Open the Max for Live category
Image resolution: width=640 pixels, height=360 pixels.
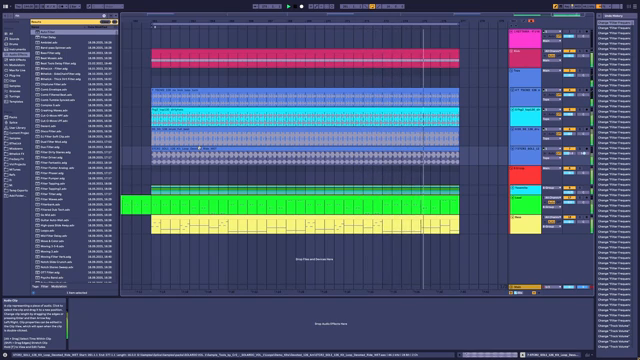coord(17,70)
